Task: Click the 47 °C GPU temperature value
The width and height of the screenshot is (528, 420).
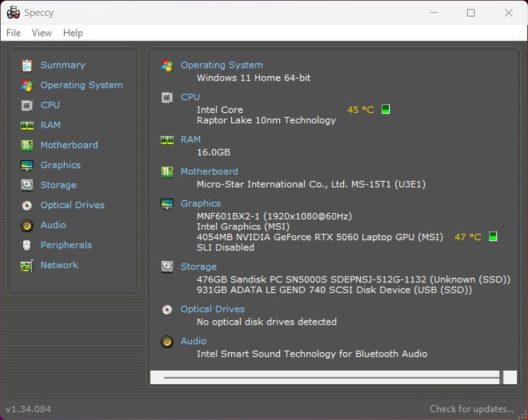Action: [x=468, y=237]
